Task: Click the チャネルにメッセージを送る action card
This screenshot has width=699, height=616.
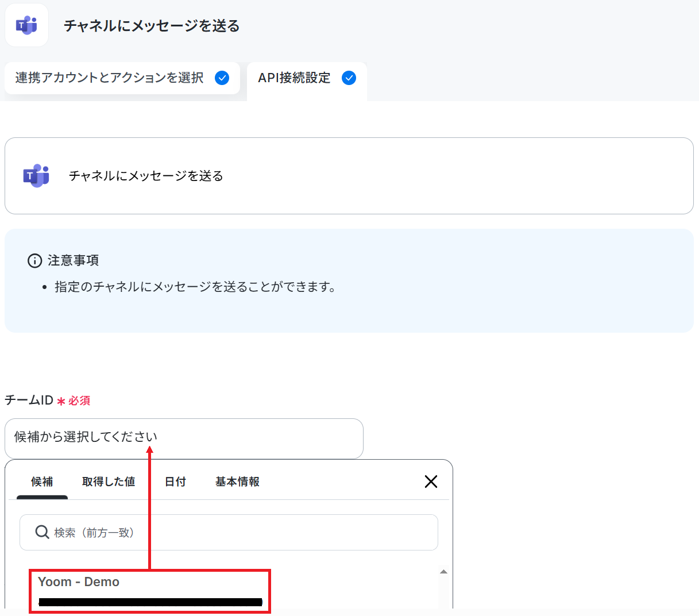Action: click(349, 176)
